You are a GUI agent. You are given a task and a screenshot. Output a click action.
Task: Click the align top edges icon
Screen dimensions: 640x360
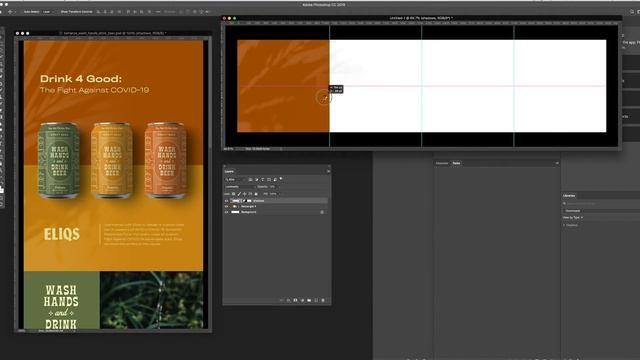point(128,12)
